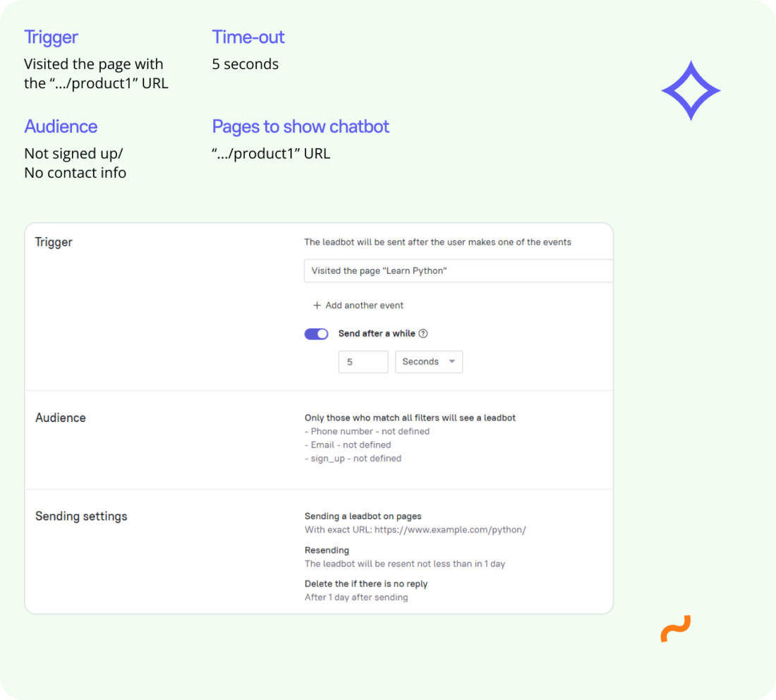
Task: Click the dash icon before Phone number filter
Action: [x=306, y=431]
